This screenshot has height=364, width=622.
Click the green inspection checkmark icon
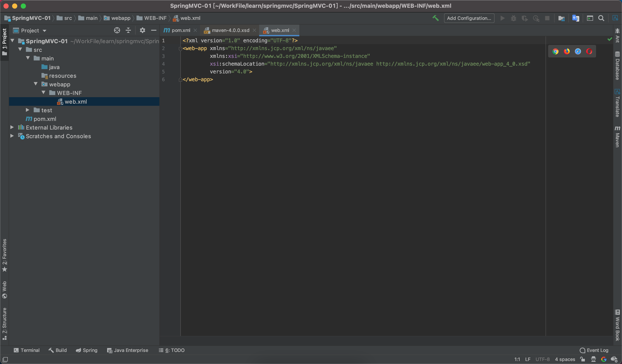(x=610, y=39)
